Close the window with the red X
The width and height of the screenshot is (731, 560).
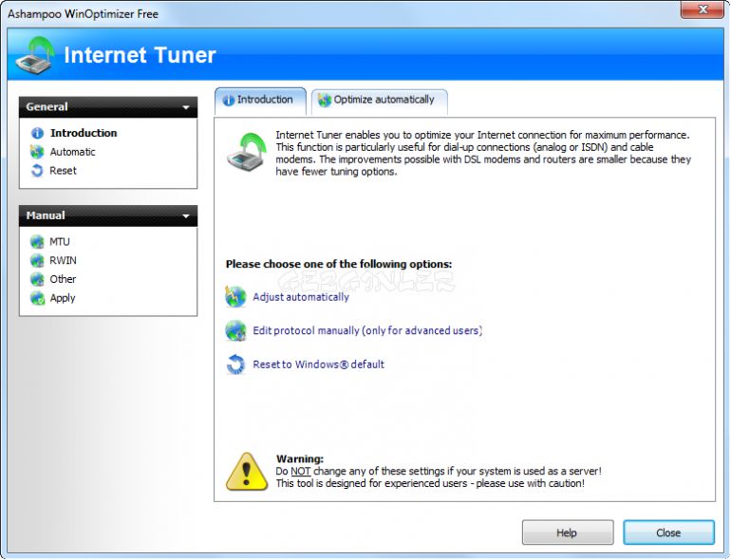(703, 9)
